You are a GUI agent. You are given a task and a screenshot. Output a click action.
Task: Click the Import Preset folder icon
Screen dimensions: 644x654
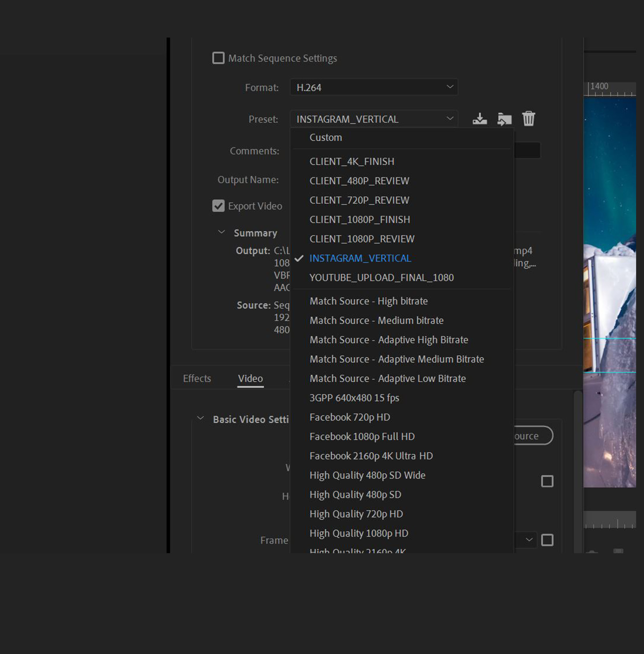(x=504, y=119)
